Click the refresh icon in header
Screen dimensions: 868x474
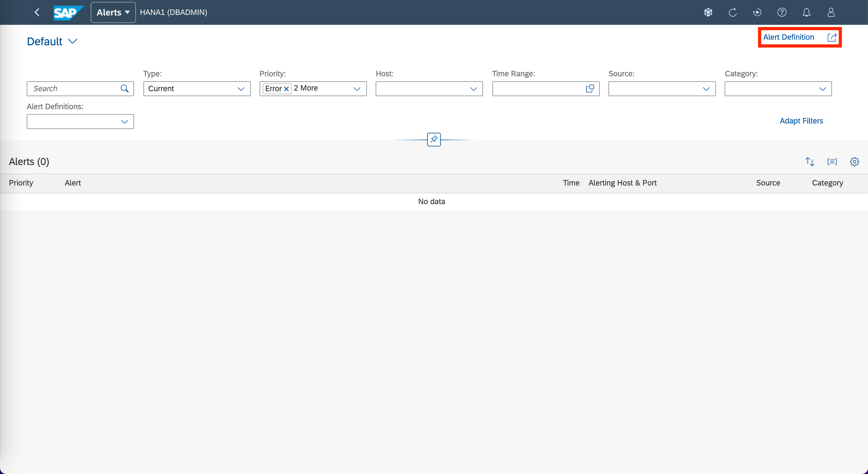(x=733, y=12)
